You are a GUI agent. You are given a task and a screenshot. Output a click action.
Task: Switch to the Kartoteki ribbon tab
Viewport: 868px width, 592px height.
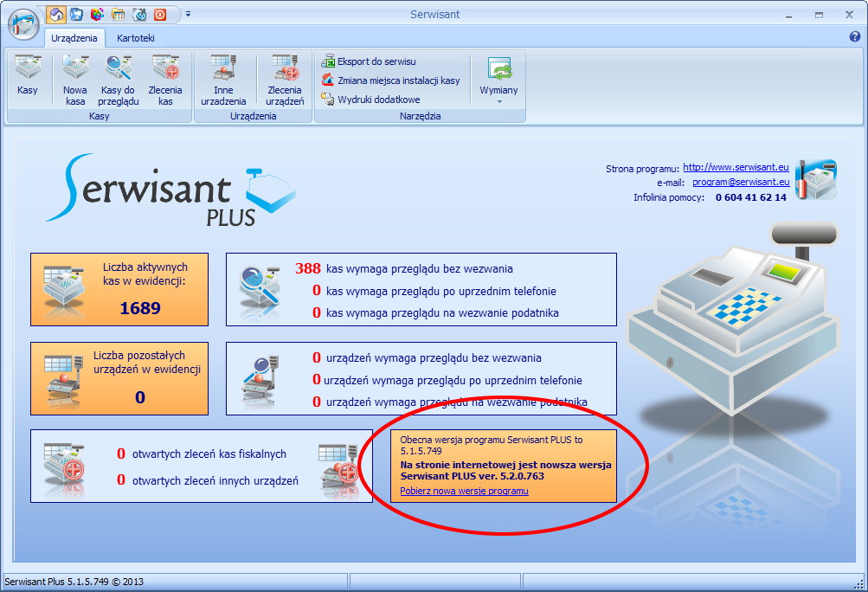tap(136, 38)
